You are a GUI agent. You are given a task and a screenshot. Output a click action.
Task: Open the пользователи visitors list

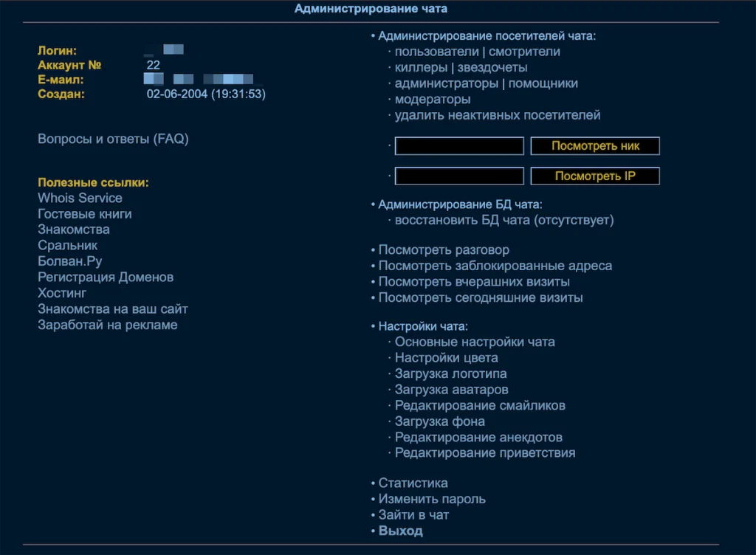436,52
